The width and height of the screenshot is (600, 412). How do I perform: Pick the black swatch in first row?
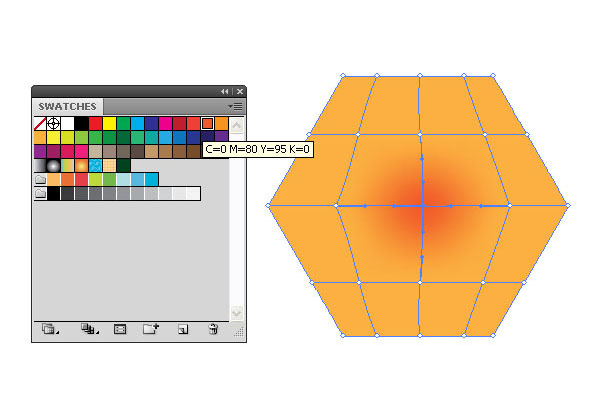point(82,124)
